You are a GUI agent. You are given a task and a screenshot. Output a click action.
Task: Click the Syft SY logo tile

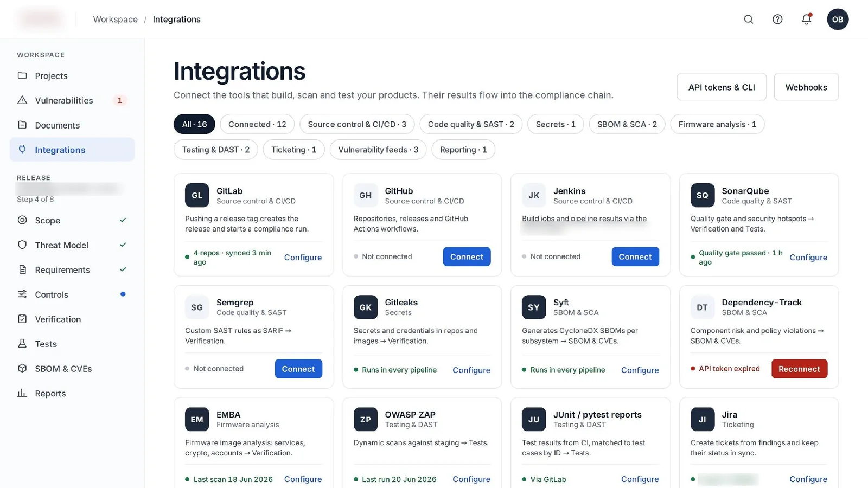point(534,307)
